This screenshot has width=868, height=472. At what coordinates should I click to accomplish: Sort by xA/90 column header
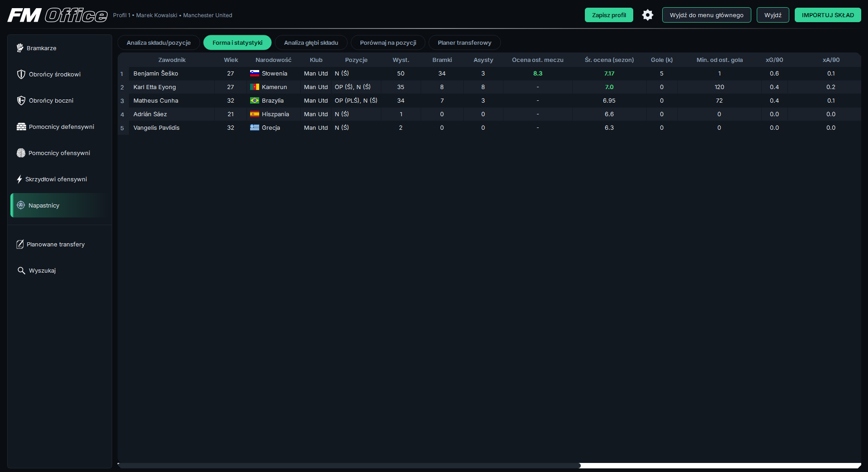[831, 60]
